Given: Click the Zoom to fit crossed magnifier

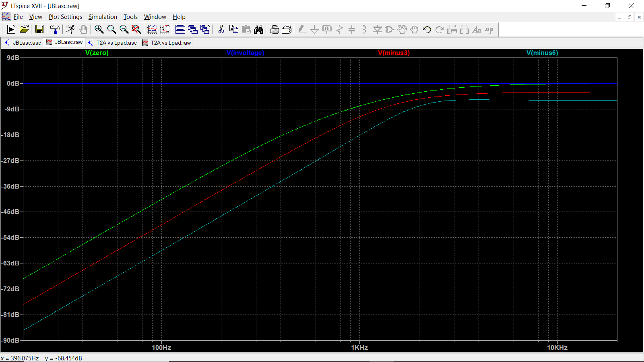Looking at the screenshot, I should coord(136,29).
